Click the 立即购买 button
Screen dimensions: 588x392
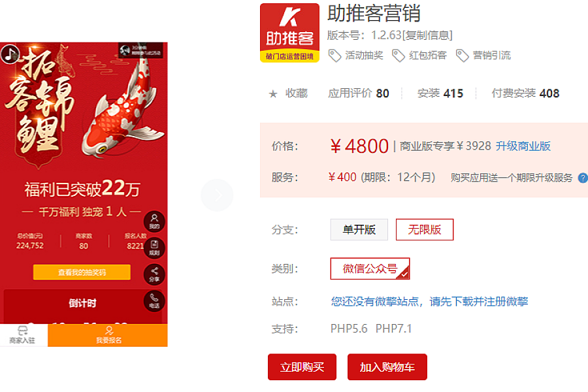(x=302, y=367)
